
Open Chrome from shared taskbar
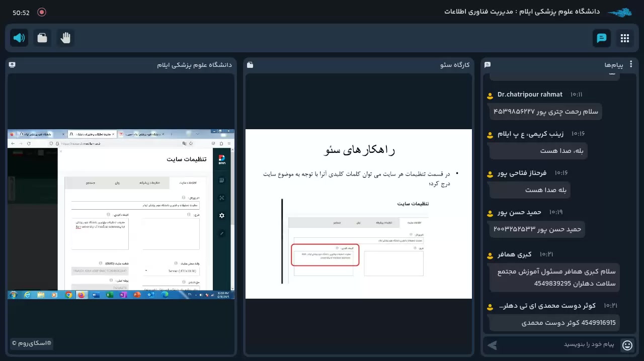click(69, 295)
